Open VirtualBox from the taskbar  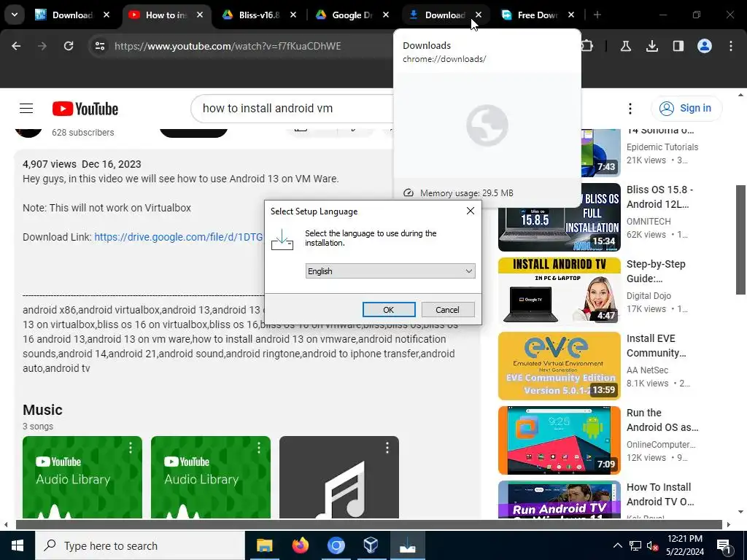coord(371,545)
